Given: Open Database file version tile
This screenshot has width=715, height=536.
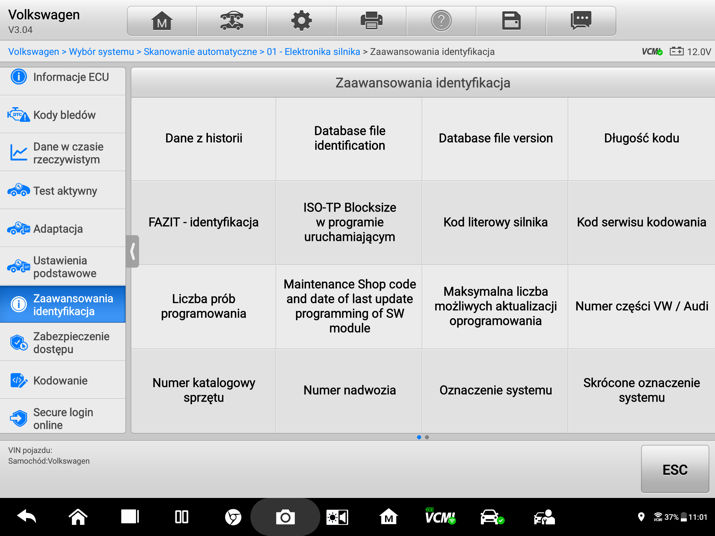Looking at the screenshot, I should click(495, 138).
